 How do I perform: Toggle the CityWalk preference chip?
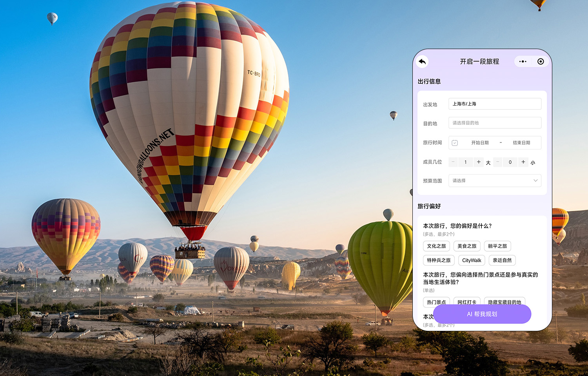point(472,260)
